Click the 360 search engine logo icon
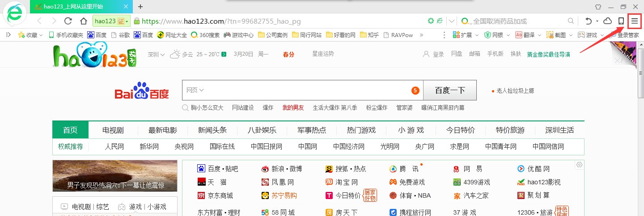644x216 pixels. pos(465,21)
